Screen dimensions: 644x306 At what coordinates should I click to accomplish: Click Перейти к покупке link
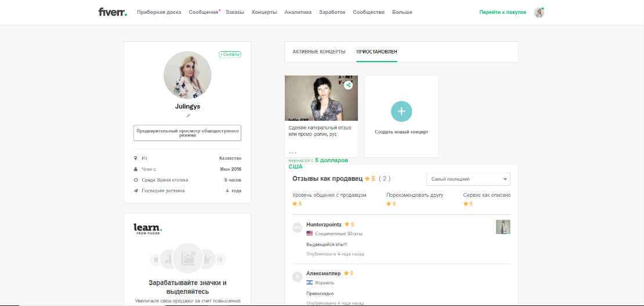click(502, 12)
